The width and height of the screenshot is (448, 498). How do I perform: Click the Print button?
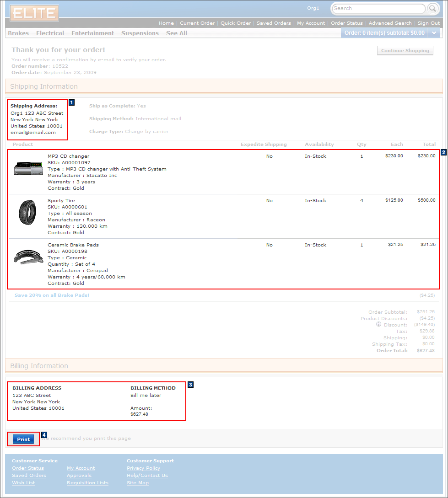23,439
